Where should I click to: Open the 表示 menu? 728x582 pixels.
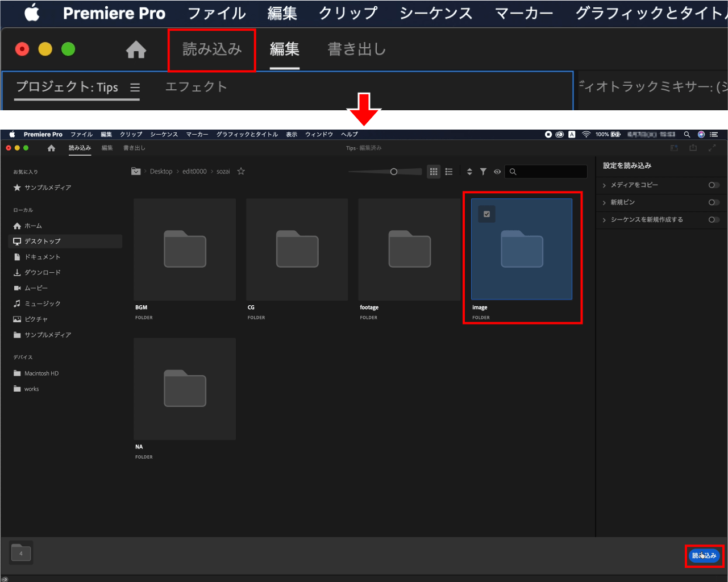point(292,135)
